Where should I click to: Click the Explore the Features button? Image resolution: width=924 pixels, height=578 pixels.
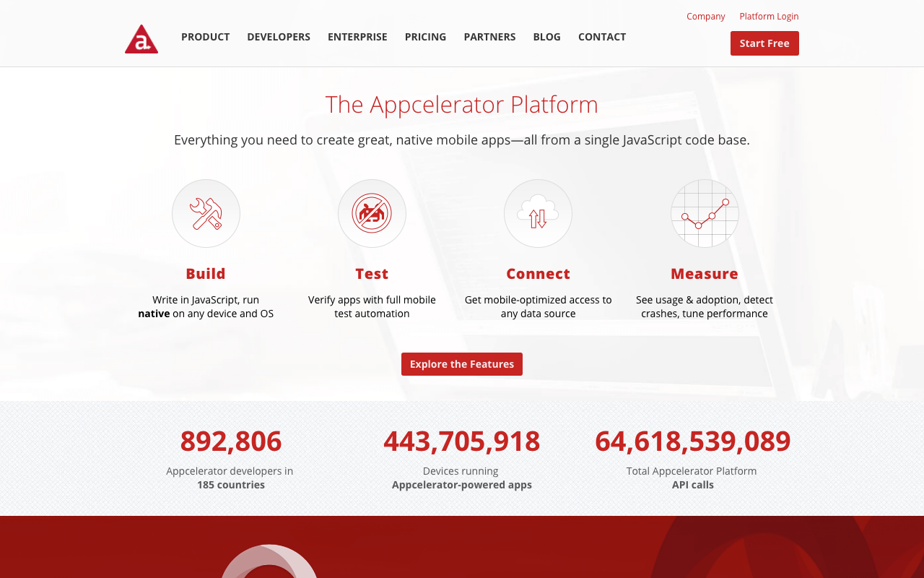(x=462, y=364)
